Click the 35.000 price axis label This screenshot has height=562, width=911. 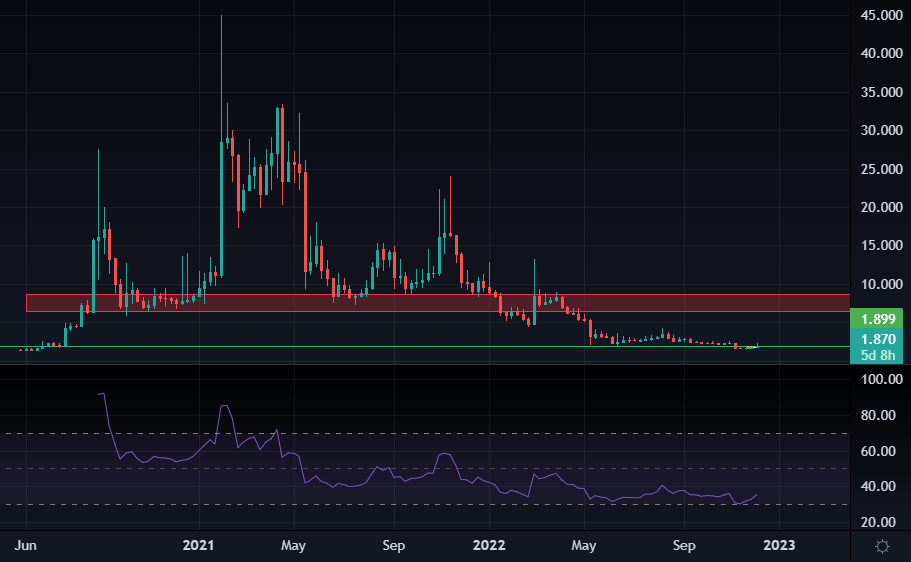[x=881, y=92]
